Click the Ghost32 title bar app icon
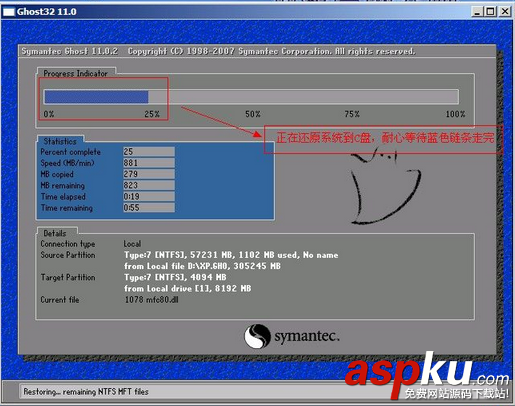Image resolution: width=515 pixels, height=406 pixels. [x=9, y=12]
